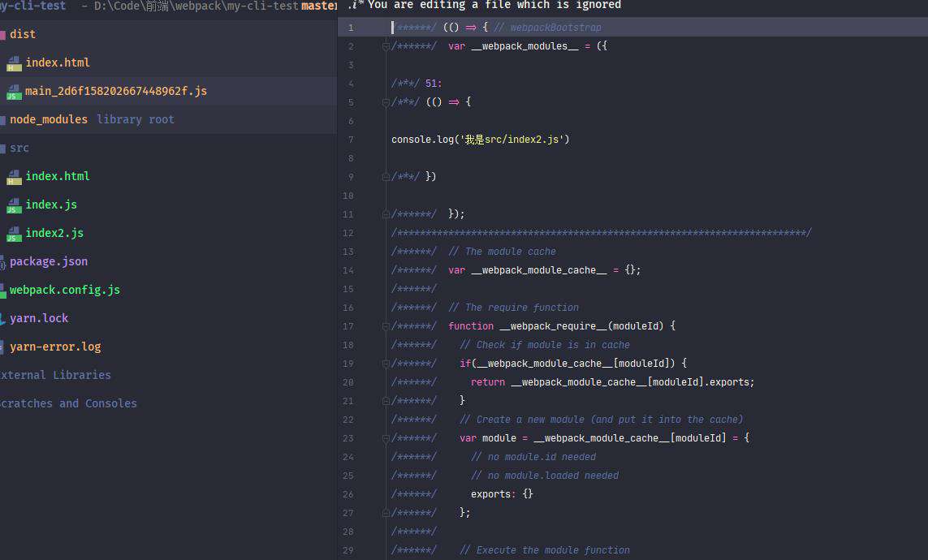Image resolution: width=928 pixels, height=560 pixels.
Task: Click the 'function' keyword on line 17
Action: (471, 326)
